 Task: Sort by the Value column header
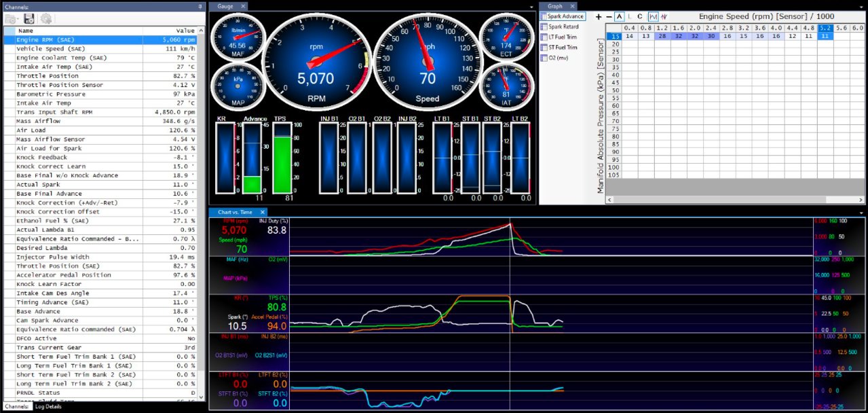tap(170, 31)
